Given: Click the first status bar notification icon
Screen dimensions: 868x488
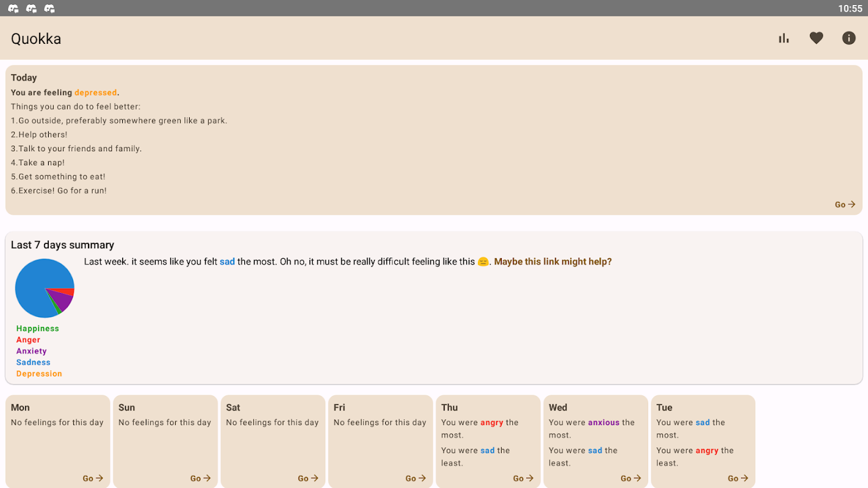Looking at the screenshot, I should [x=13, y=9].
